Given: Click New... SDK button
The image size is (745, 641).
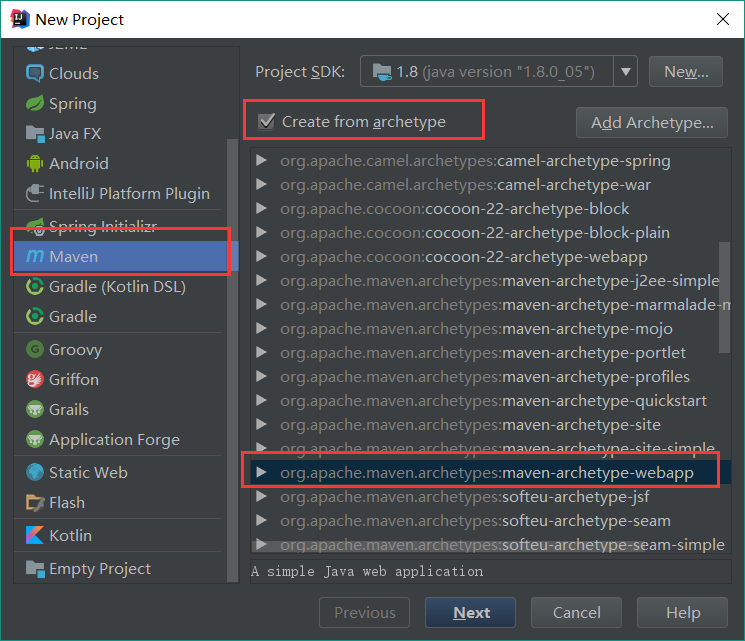Looking at the screenshot, I should pyautogui.click(x=686, y=72).
